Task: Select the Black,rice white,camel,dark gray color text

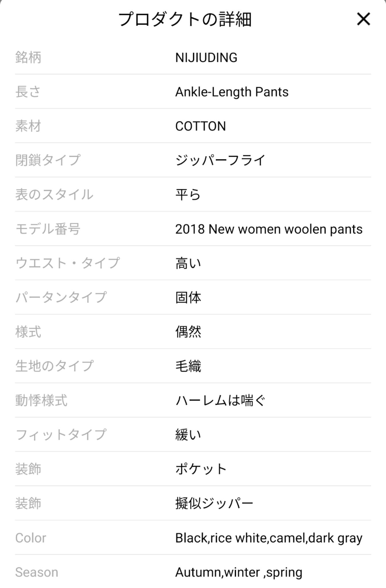Action: pos(269,538)
